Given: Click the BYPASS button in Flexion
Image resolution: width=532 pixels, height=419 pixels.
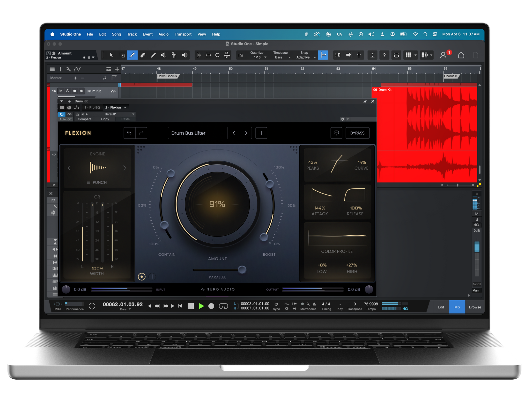Looking at the screenshot, I should (357, 133).
